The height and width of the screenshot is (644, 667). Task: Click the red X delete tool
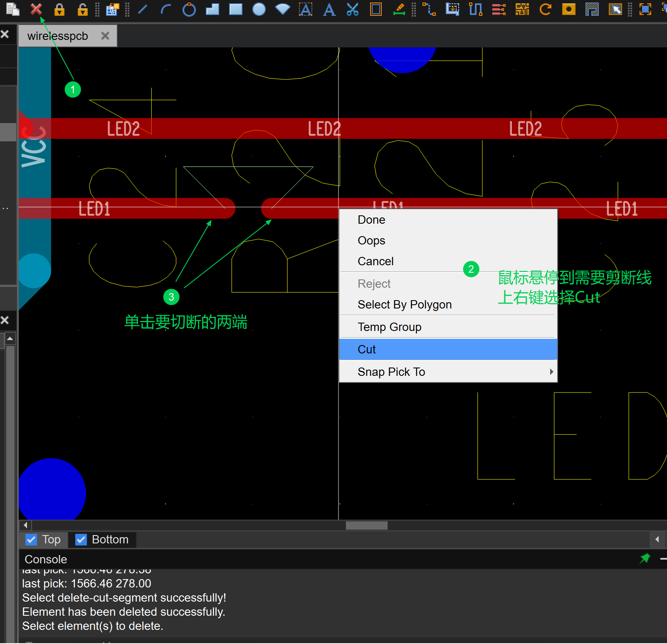[x=36, y=9]
